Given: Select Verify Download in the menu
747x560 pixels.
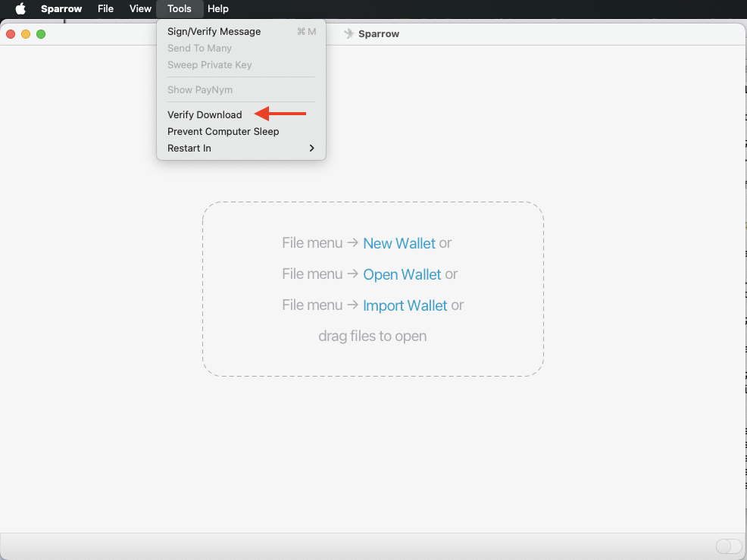Looking at the screenshot, I should pyautogui.click(x=241, y=115).
